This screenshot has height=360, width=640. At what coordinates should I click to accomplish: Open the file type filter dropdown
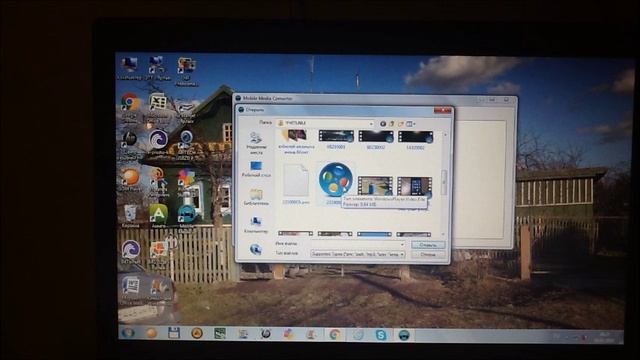click(402, 254)
